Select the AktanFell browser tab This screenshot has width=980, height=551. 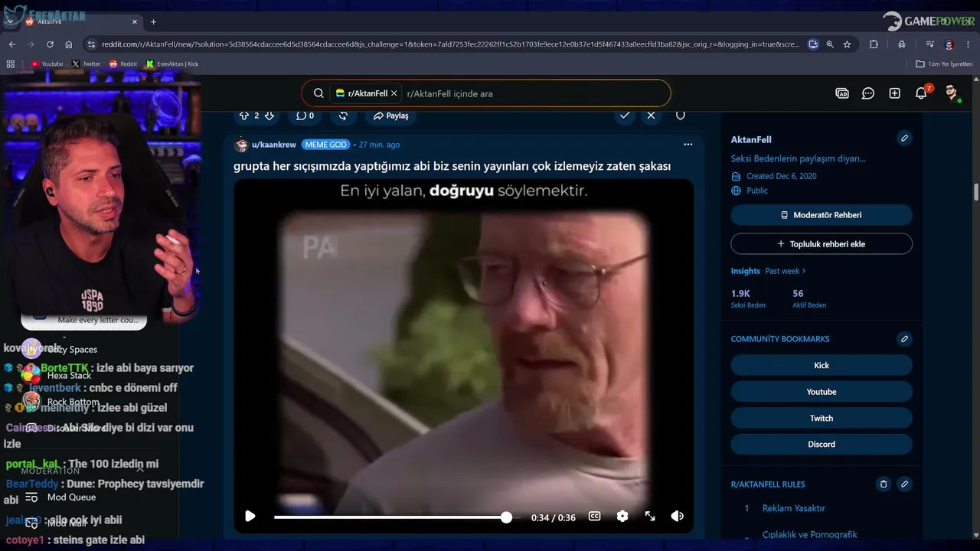(x=80, y=21)
